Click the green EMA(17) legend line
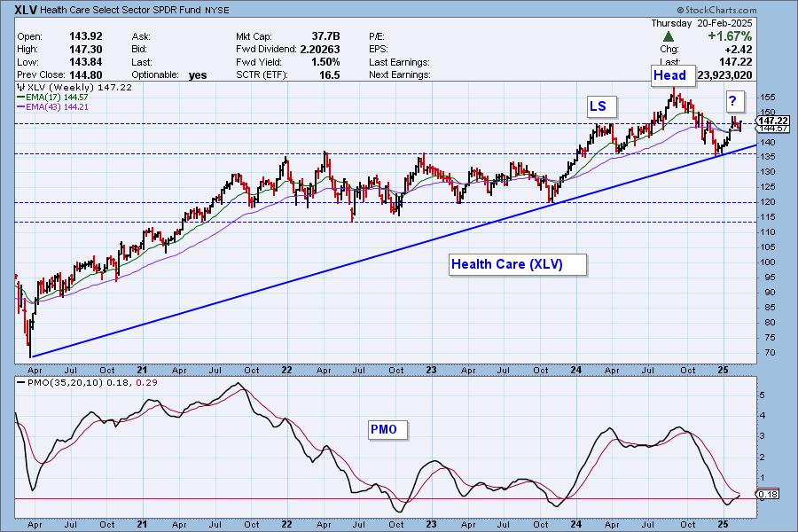The height and width of the screenshot is (532, 798). [x=21, y=98]
